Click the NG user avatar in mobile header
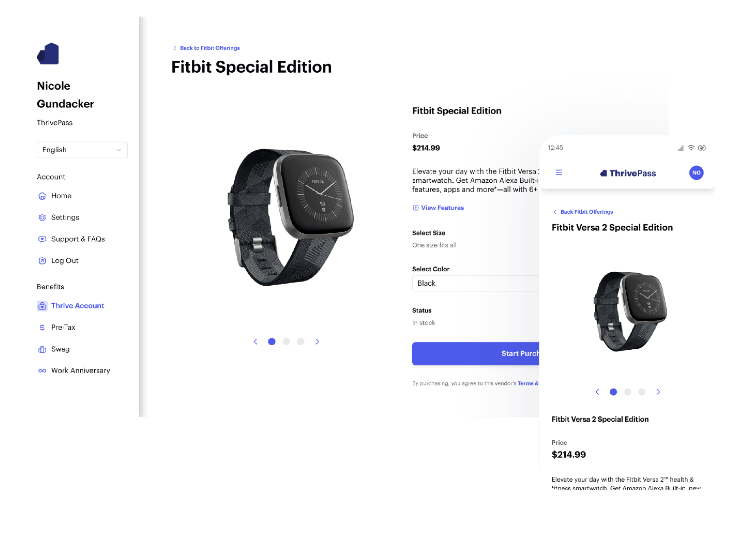 click(x=696, y=173)
